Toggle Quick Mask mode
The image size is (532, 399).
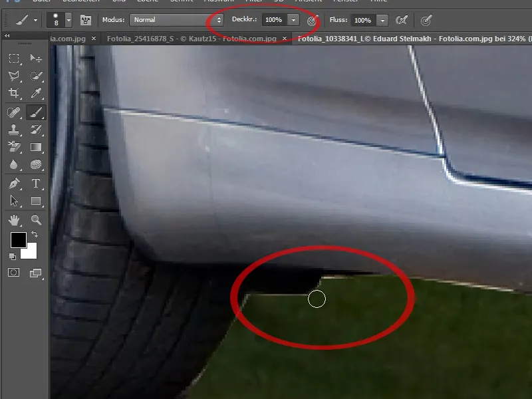coord(14,273)
